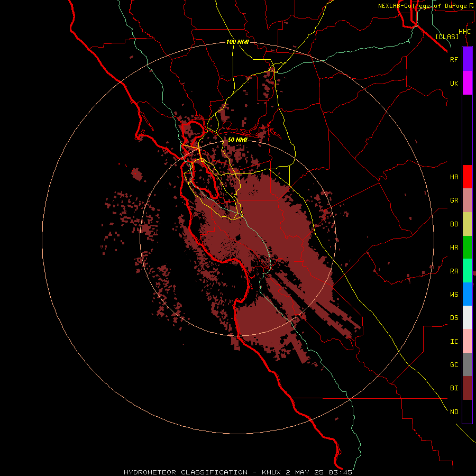Screen dimensions: 476x476
Task: Select the GC gray legend swatch
Action: 467,364
